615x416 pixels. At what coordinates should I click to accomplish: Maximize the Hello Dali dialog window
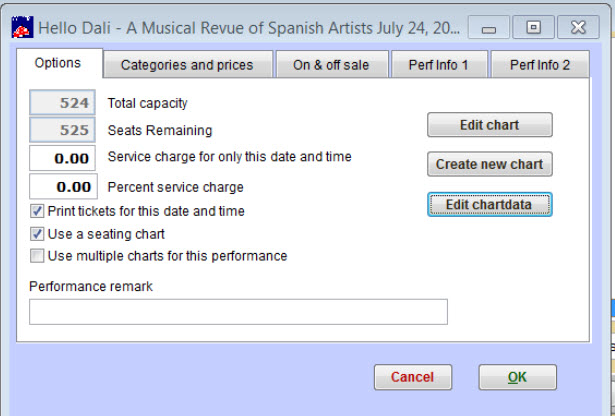[x=533, y=27]
